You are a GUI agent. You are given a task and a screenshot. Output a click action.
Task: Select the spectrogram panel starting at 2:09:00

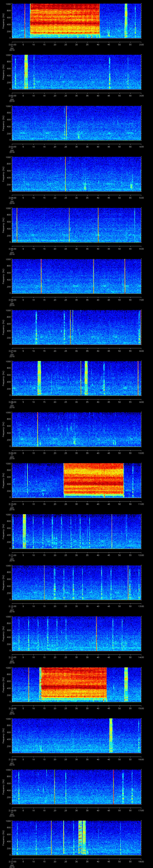tap(76, 429)
